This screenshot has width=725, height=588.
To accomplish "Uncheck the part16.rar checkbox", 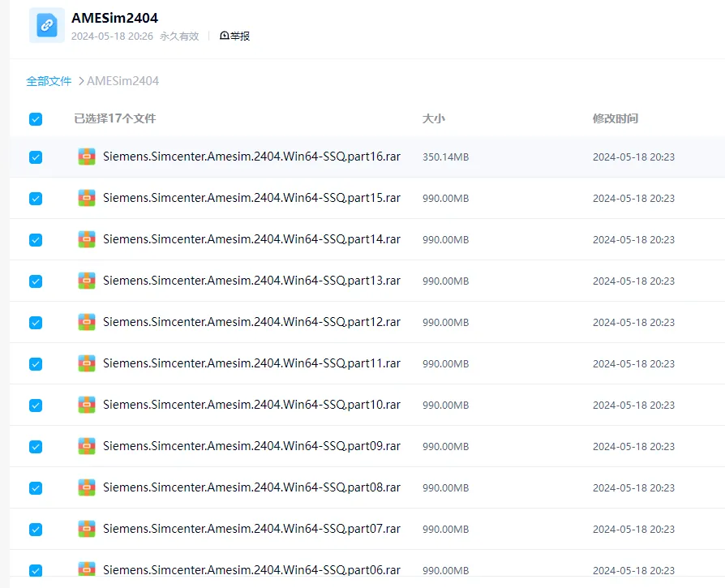I will (36, 157).
